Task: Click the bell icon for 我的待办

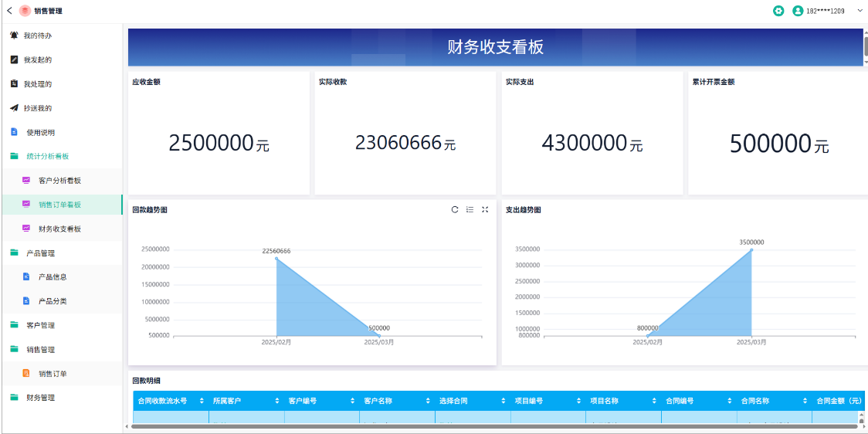Action: (x=15, y=35)
